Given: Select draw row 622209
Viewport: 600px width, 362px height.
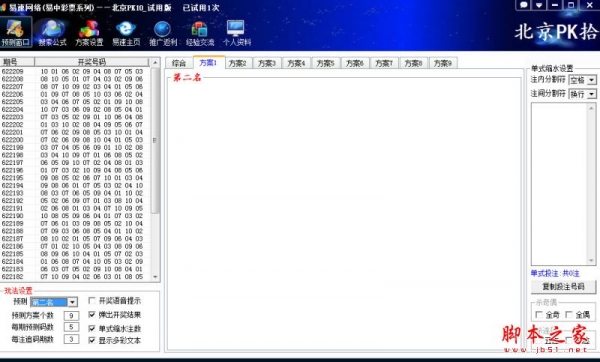Looking at the screenshot, I should (x=75, y=71).
